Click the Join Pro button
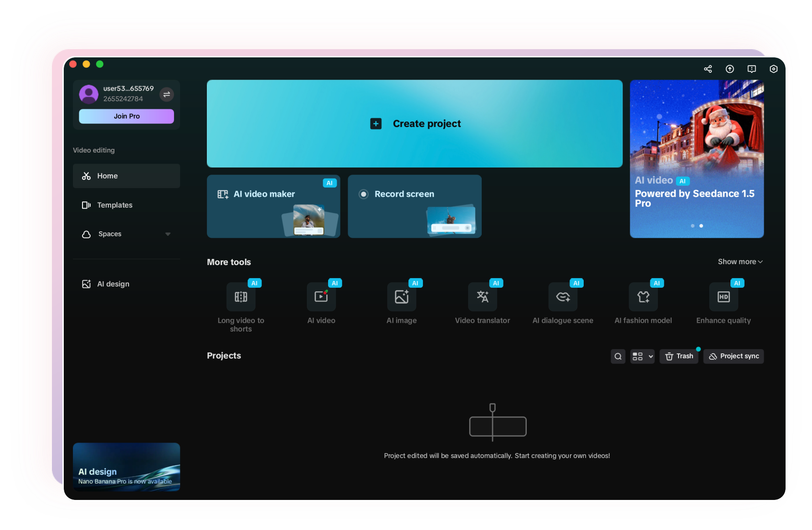This screenshot has height=530, width=812. (126, 116)
